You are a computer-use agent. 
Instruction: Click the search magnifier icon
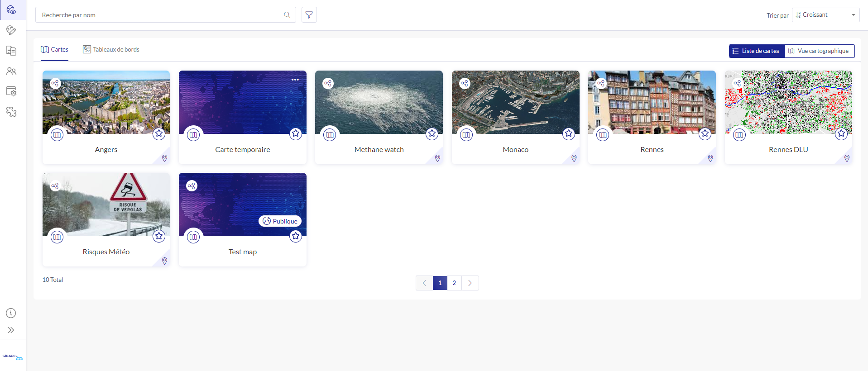coord(287,15)
